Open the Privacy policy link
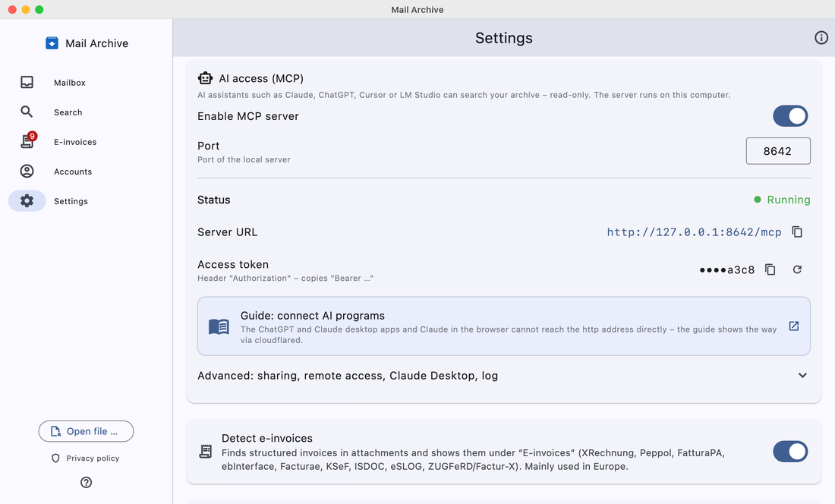 (x=93, y=458)
